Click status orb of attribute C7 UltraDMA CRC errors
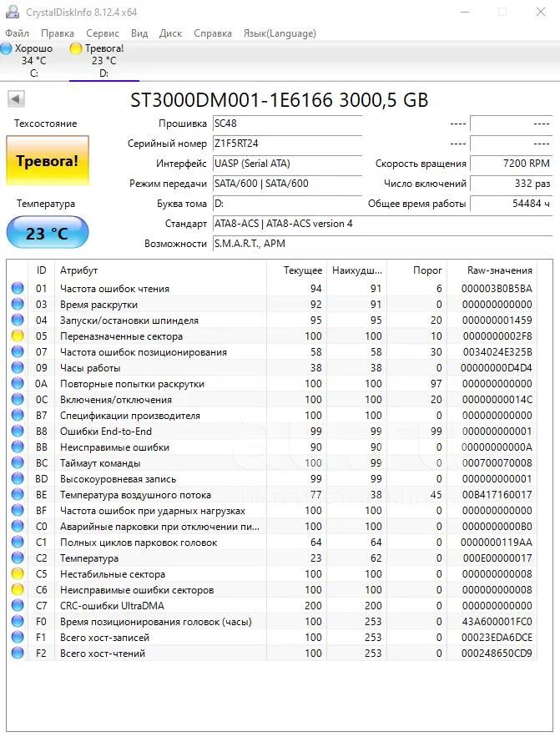This screenshot has width=560, height=737. tap(18, 605)
